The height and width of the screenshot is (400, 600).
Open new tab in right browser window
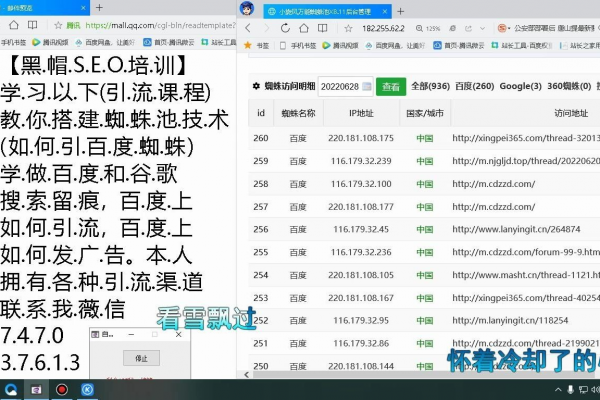(x=400, y=11)
